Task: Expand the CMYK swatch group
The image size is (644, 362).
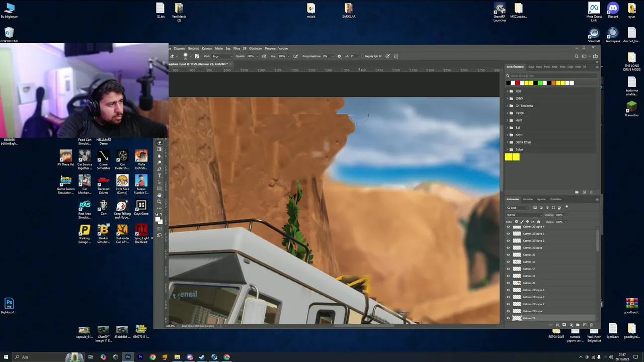Action: pyautogui.click(x=507, y=99)
